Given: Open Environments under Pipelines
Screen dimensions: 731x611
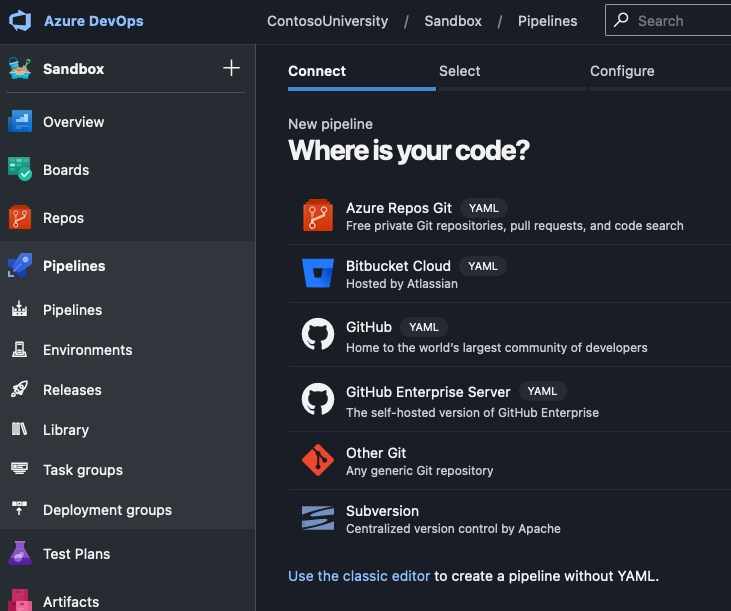Looking at the screenshot, I should pyautogui.click(x=87, y=350).
